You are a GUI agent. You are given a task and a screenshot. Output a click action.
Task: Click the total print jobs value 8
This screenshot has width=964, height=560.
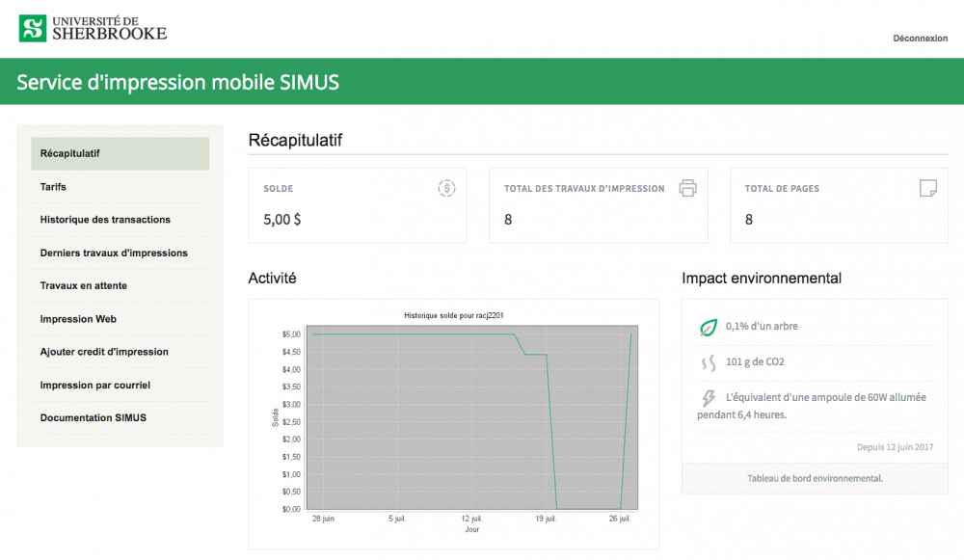click(508, 220)
